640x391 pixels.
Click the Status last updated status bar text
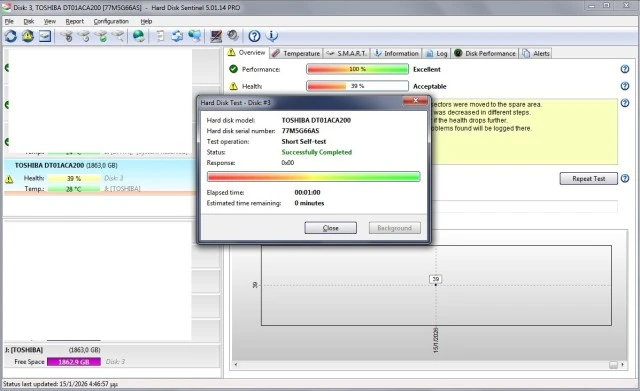coord(60,384)
